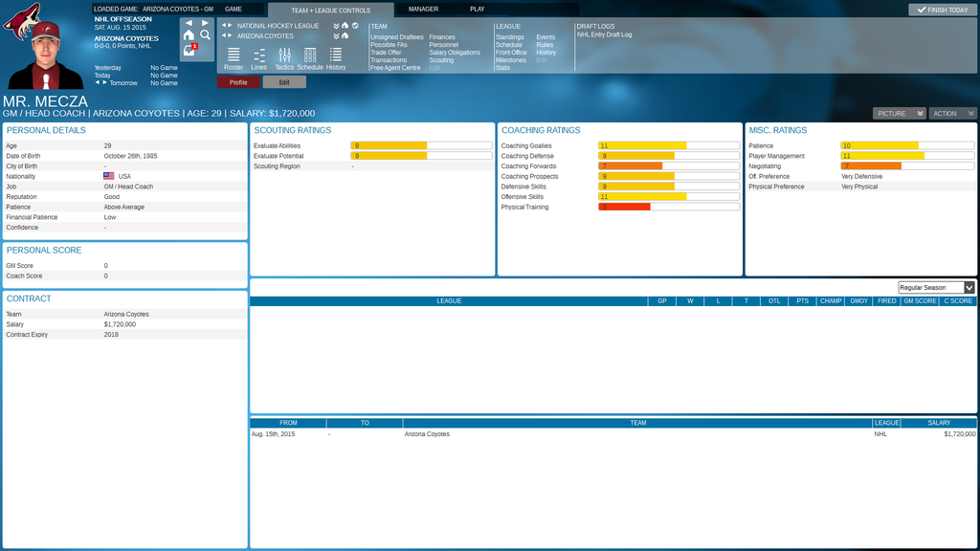Open the NHL Entry Draft Log

pos(605,35)
